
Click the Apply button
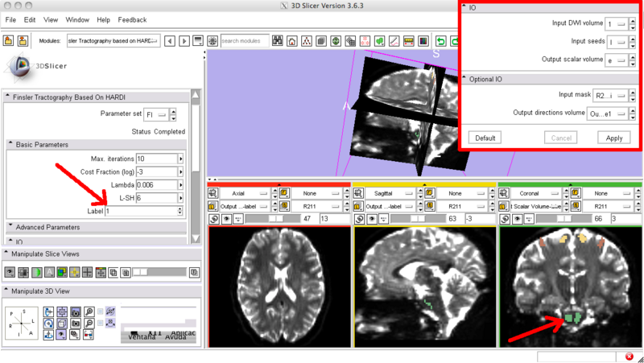click(614, 138)
